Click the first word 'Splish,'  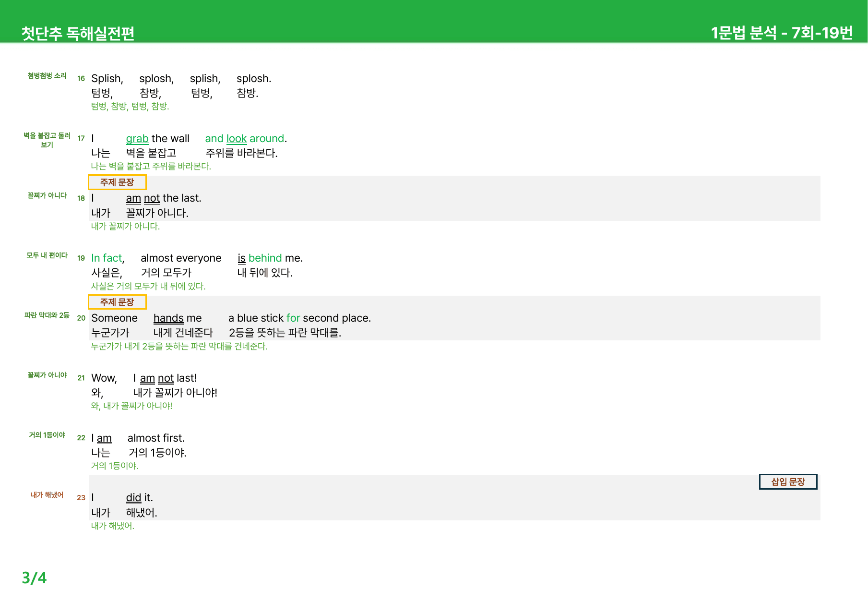click(x=107, y=79)
